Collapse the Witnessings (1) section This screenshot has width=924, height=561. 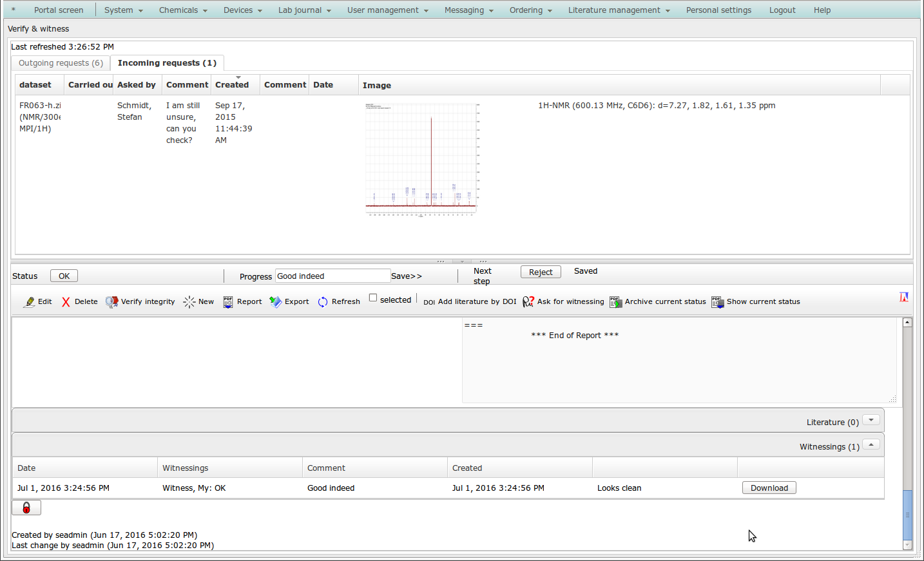click(x=871, y=444)
